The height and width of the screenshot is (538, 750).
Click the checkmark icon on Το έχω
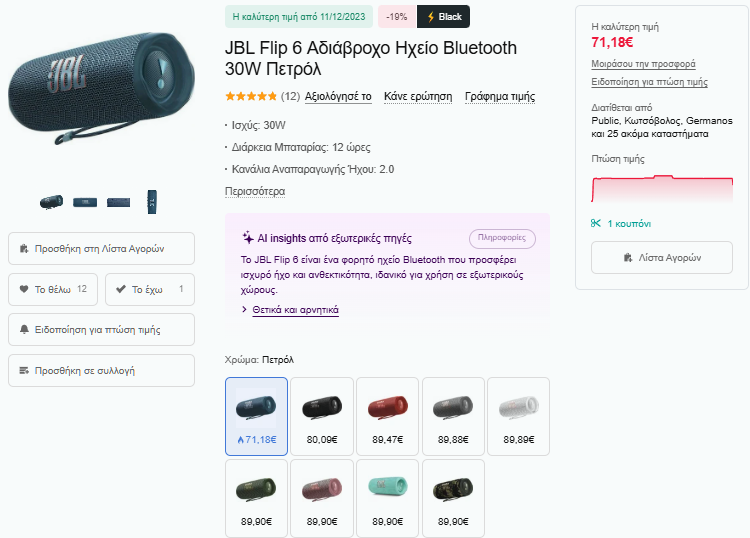coord(121,289)
